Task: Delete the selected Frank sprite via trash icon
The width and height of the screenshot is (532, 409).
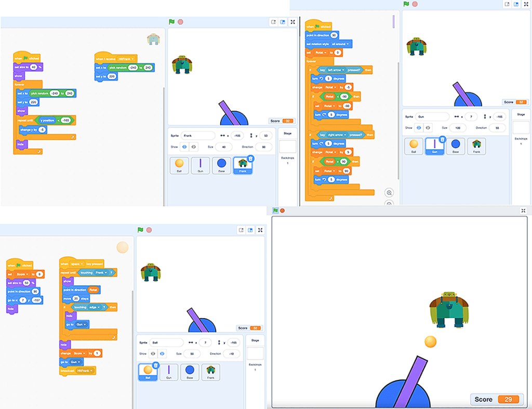Action: (x=250, y=159)
